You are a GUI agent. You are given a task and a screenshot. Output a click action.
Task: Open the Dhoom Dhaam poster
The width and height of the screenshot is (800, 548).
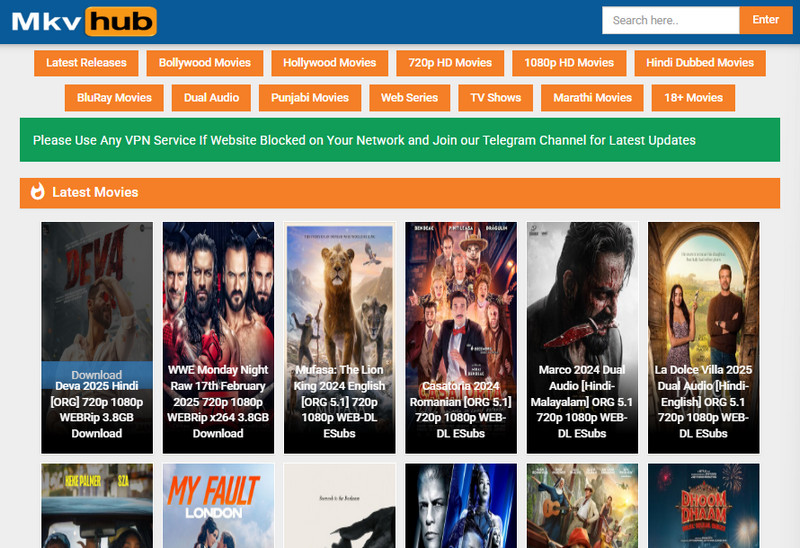click(704, 506)
